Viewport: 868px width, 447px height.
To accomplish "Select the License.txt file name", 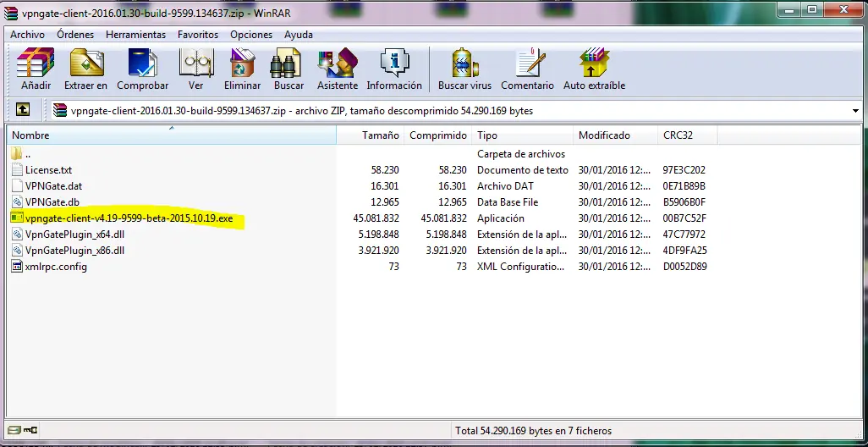I will [49, 170].
